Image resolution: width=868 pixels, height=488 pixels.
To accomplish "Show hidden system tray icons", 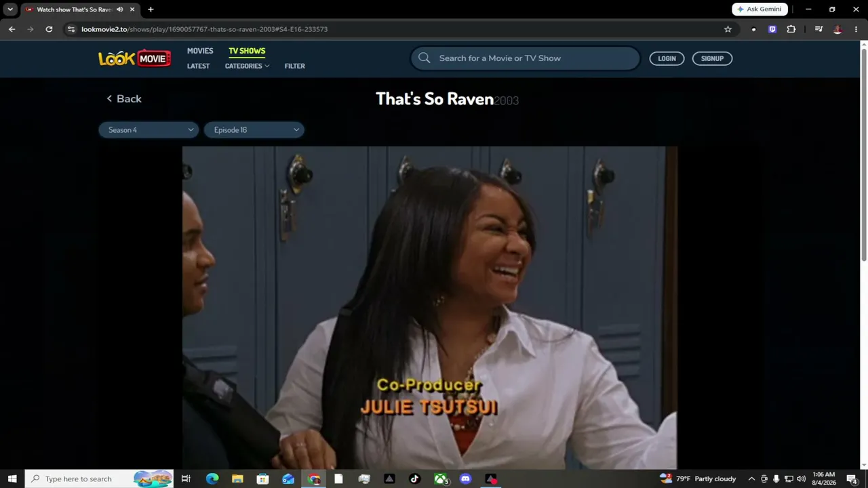I will click(751, 479).
